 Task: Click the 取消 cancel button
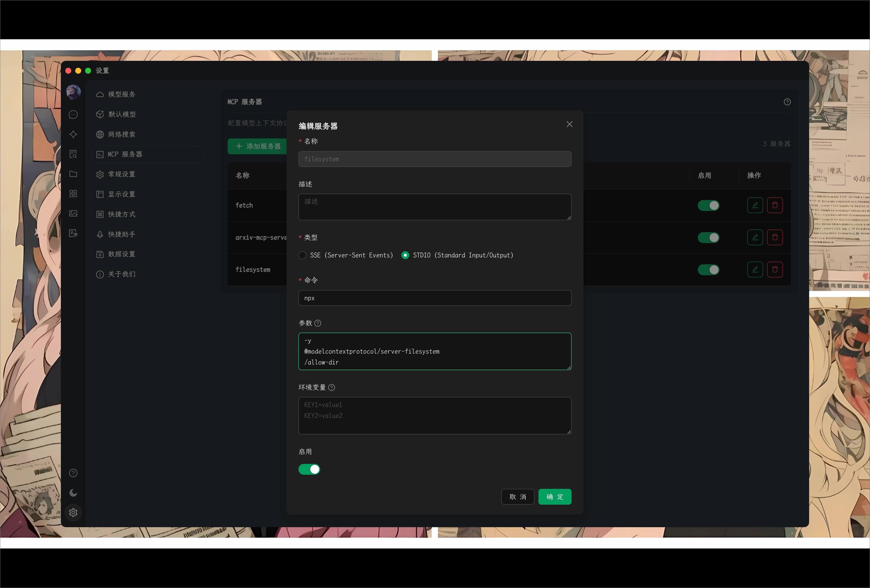pos(518,497)
